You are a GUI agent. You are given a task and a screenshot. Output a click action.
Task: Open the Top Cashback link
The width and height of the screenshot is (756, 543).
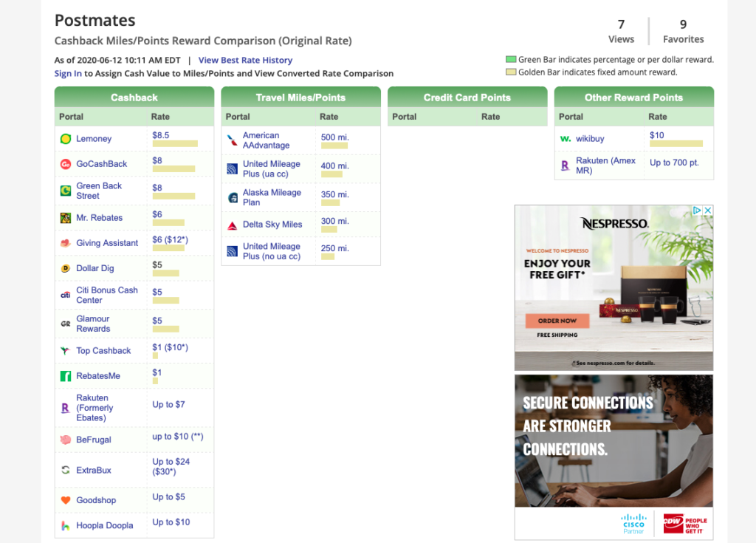click(103, 351)
